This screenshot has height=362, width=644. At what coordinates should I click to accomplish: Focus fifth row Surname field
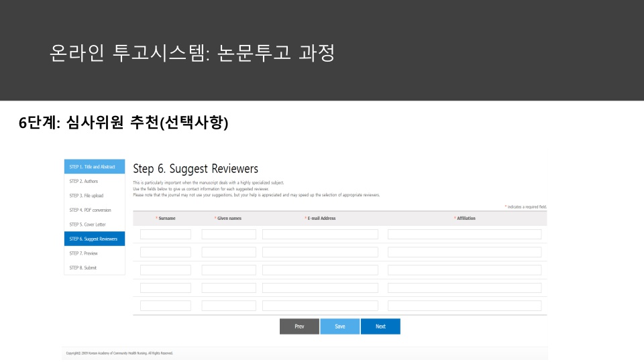(x=166, y=306)
